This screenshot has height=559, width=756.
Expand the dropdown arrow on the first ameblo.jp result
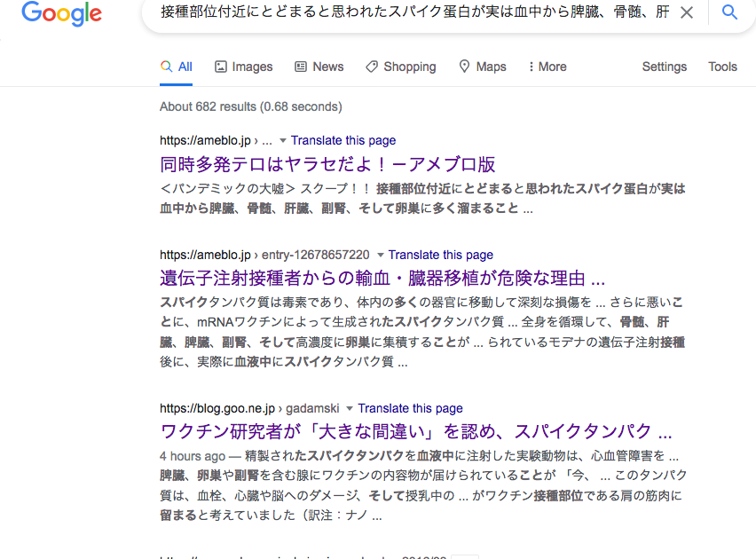click(x=283, y=141)
